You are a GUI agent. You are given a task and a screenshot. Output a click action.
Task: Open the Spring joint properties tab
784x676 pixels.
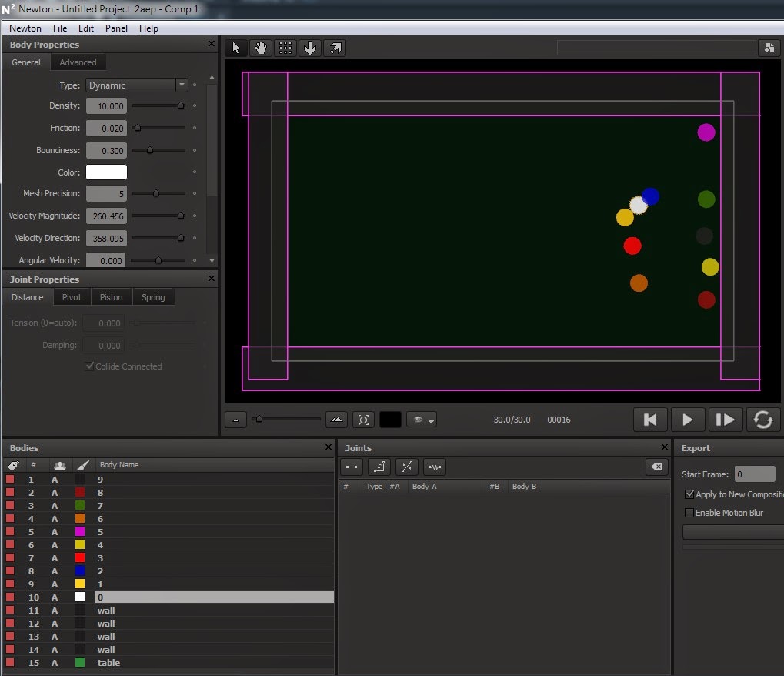click(x=153, y=297)
